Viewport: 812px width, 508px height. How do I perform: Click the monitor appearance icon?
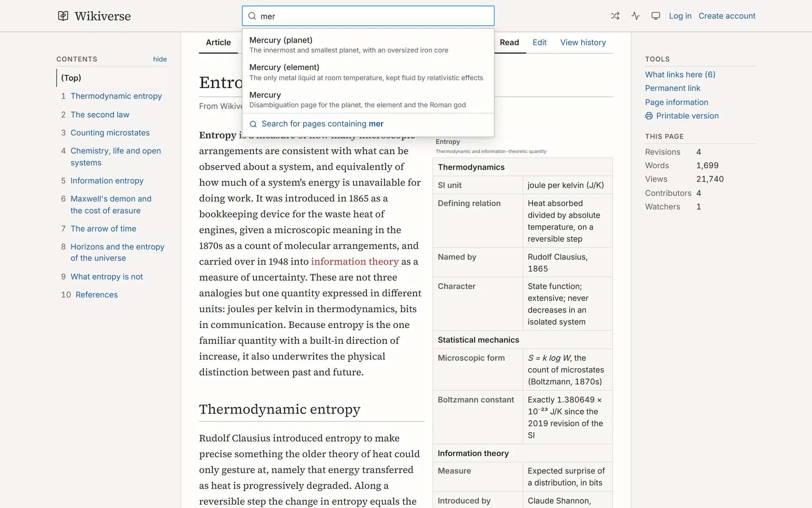[x=656, y=16]
